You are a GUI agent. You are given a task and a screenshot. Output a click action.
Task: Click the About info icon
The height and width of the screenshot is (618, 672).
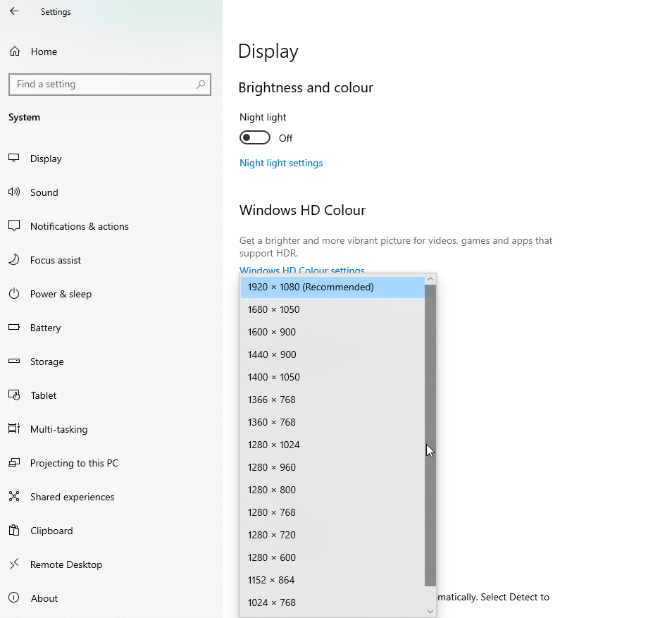point(14,598)
